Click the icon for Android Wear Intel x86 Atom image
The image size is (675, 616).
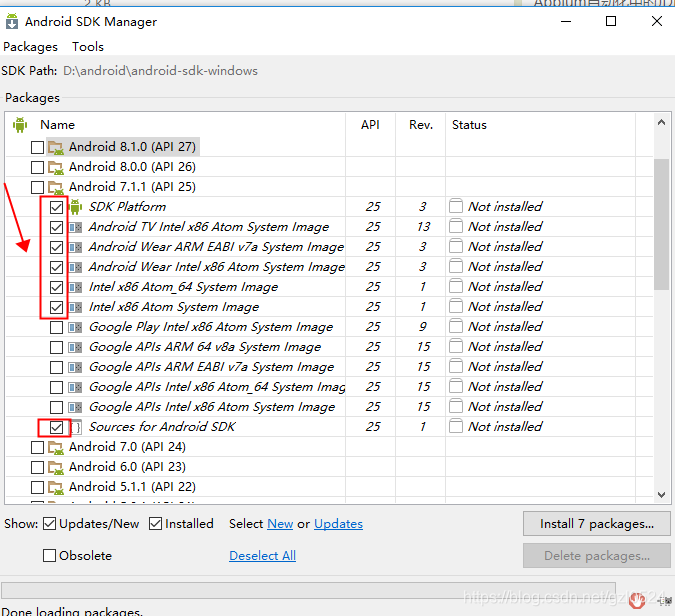[x=75, y=267]
